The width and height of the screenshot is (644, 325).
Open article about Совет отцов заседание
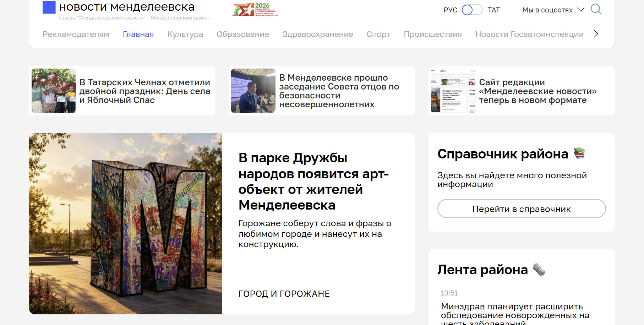[339, 91]
